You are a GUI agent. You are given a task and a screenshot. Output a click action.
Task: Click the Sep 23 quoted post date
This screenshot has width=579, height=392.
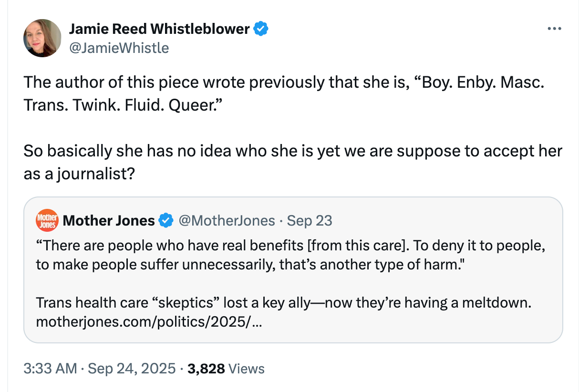click(310, 221)
